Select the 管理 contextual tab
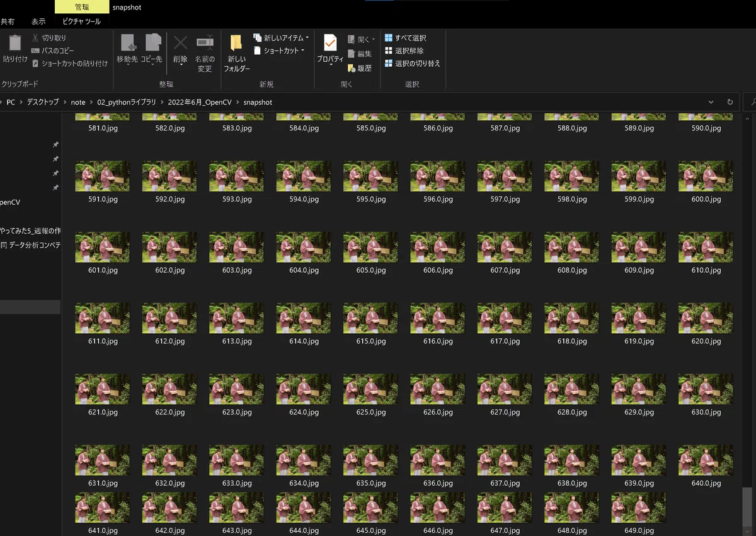 [82, 7]
